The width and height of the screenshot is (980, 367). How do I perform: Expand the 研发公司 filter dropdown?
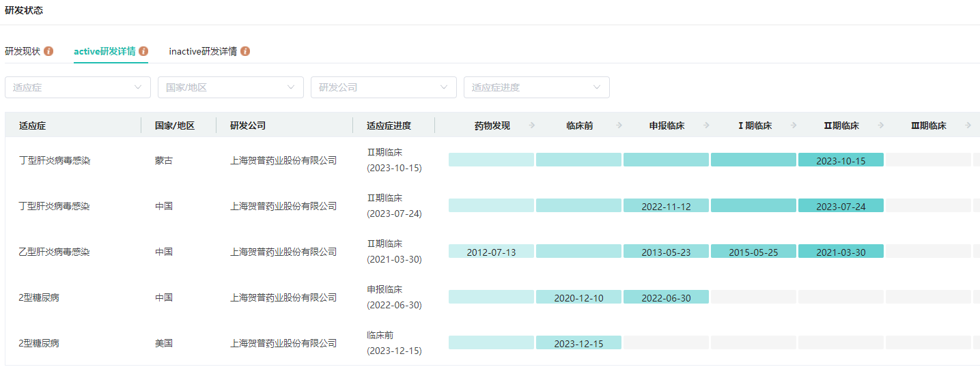point(384,87)
